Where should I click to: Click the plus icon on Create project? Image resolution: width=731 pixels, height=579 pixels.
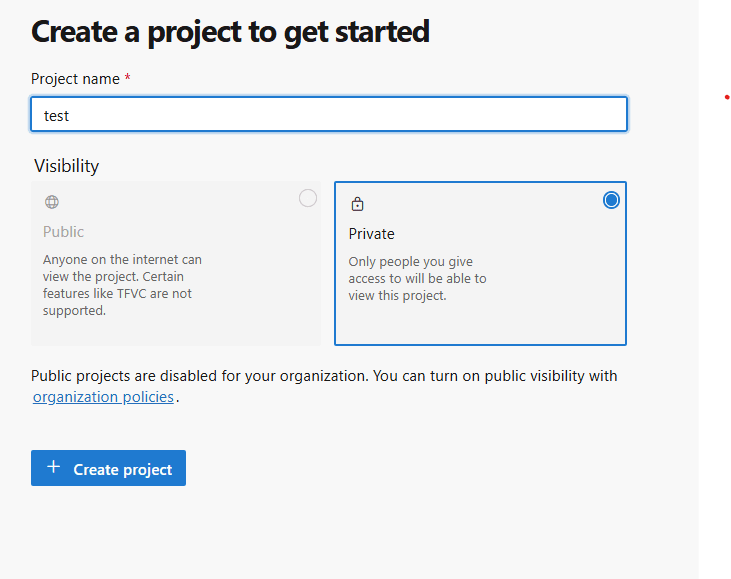click(x=54, y=468)
